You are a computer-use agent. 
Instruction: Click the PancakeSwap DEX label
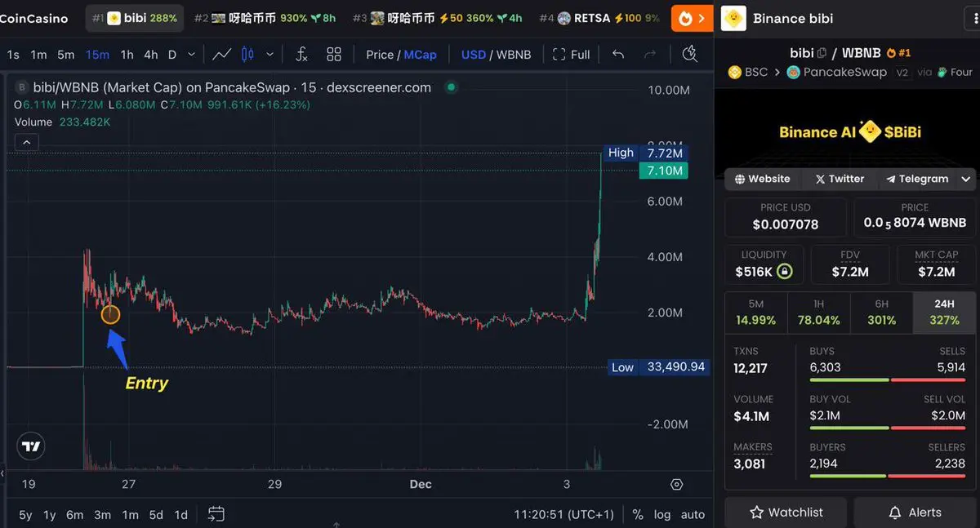click(836, 72)
